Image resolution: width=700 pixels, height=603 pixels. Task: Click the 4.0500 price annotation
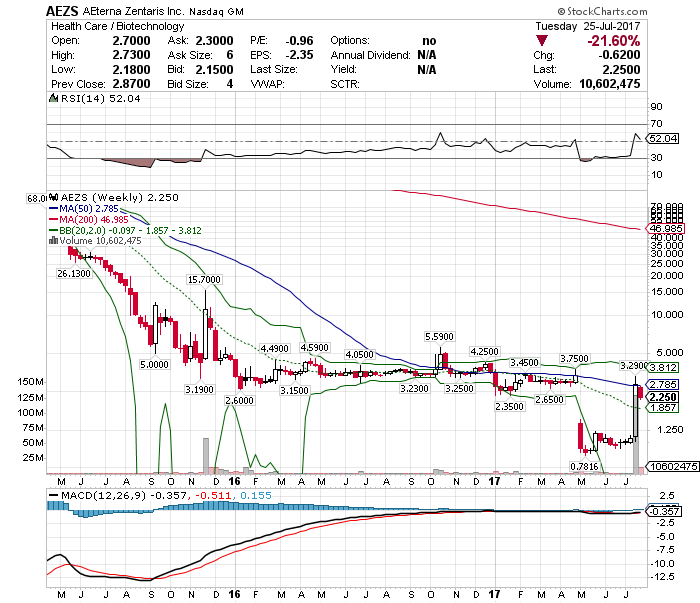(x=359, y=354)
